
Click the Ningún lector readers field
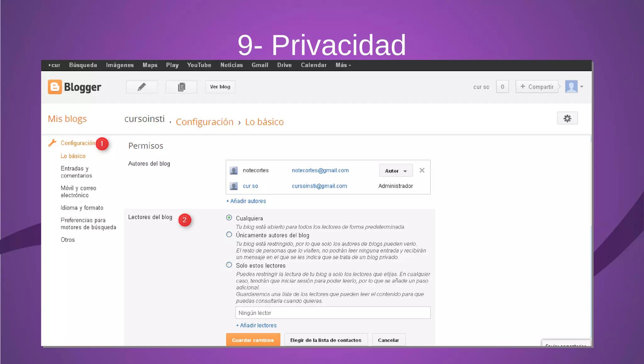coord(333,313)
